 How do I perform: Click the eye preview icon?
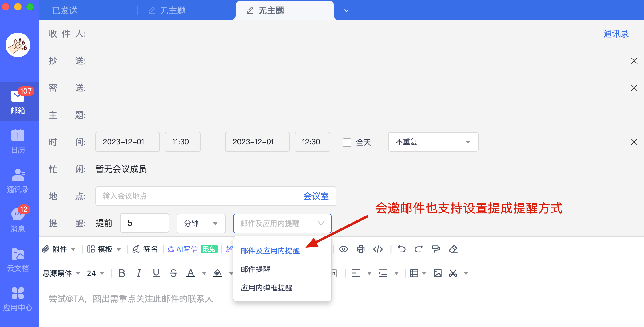click(344, 249)
